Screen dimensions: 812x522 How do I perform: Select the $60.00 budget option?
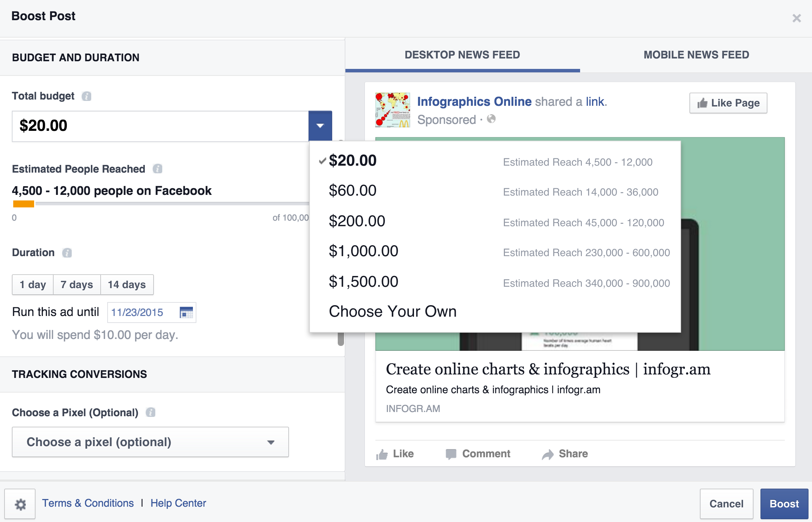tap(495, 191)
